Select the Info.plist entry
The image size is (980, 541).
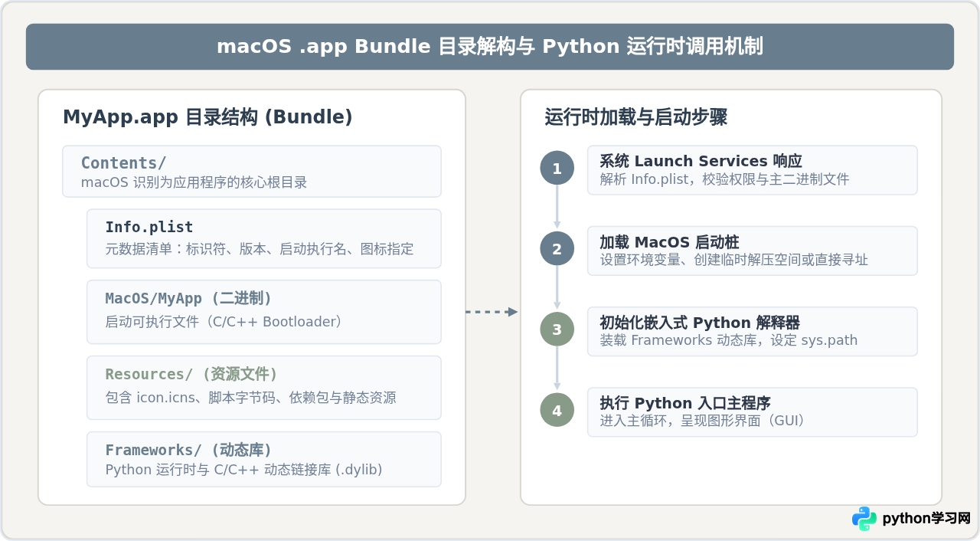(x=264, y=238)
